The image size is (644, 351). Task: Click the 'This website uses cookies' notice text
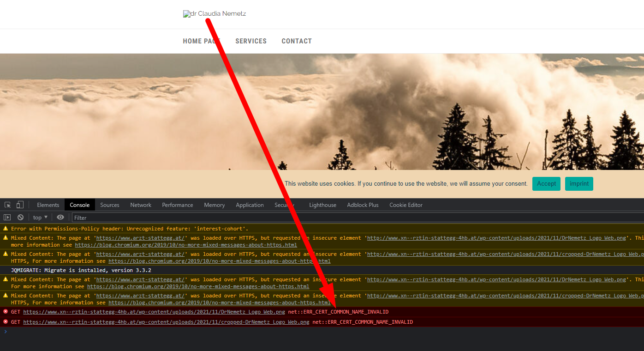[406, 184]
